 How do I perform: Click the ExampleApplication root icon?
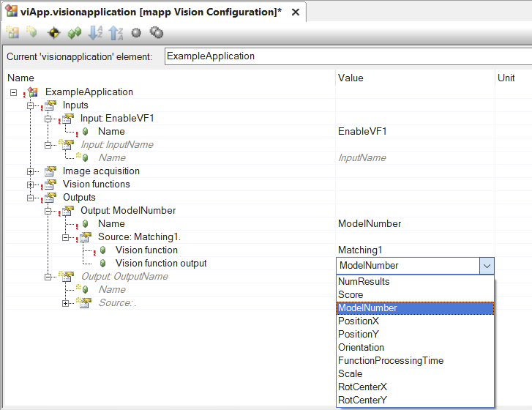[33, 92]
